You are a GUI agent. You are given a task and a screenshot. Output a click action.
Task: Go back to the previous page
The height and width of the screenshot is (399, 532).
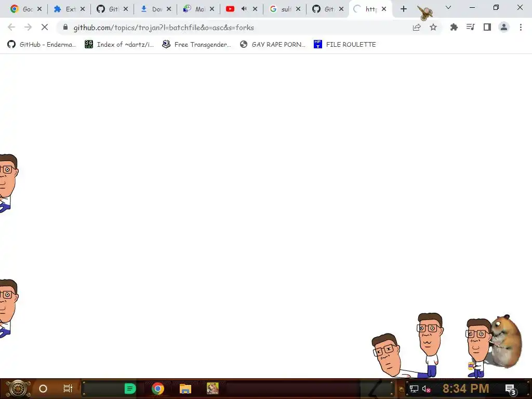tap(11, 27)
